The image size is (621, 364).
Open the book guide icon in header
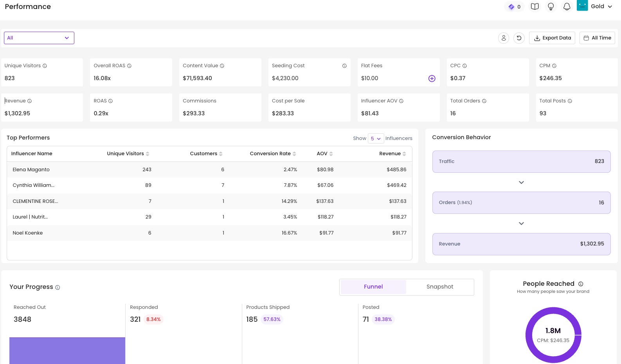[x=535, y=7]
